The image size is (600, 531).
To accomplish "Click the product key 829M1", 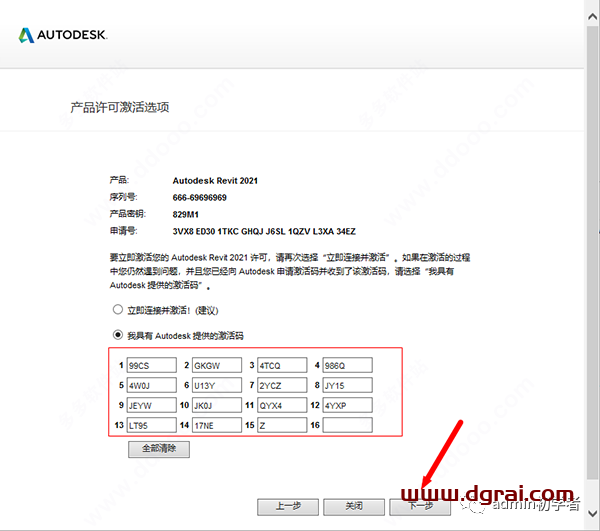I will [186, 214].
